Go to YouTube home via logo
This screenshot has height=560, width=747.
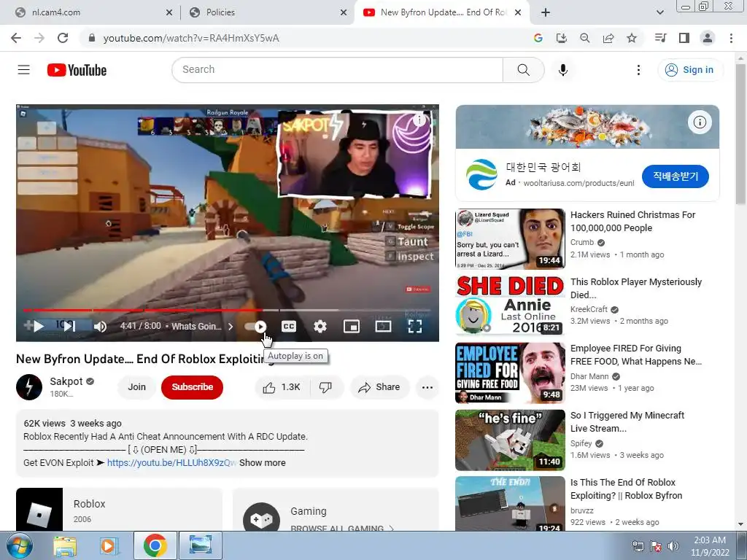point(77,70)
